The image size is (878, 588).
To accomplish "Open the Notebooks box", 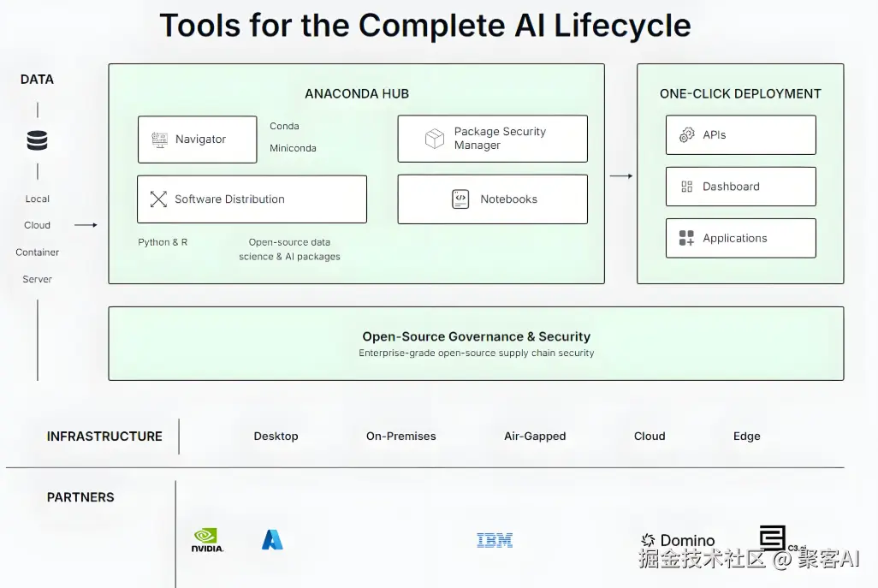I will tap(492, 199).
